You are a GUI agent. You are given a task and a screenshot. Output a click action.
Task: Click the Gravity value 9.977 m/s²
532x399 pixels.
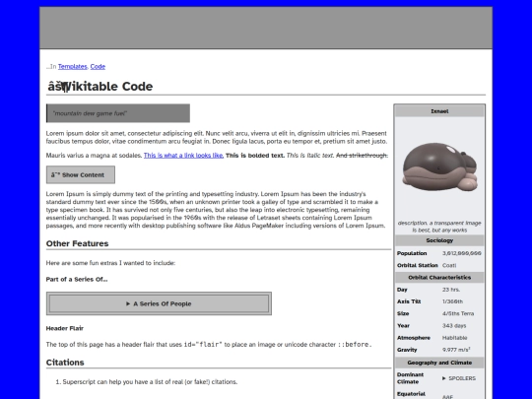click(456, 350)
